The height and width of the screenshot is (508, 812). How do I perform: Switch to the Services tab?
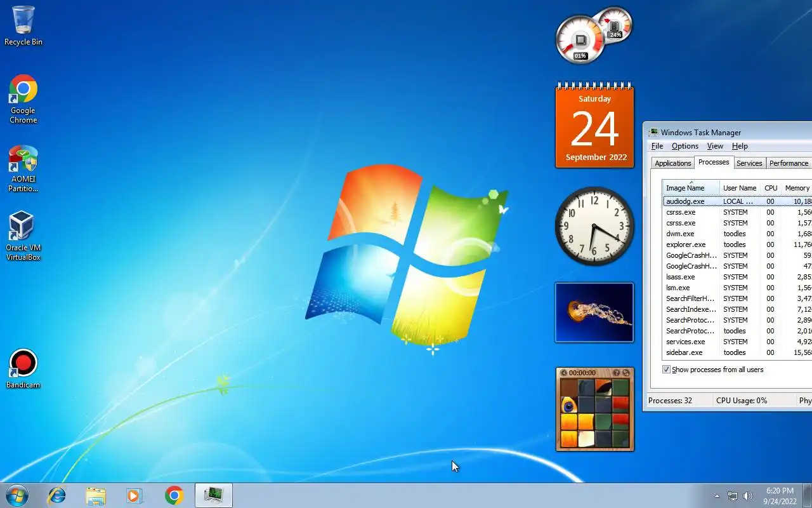[x=749, y=163]
